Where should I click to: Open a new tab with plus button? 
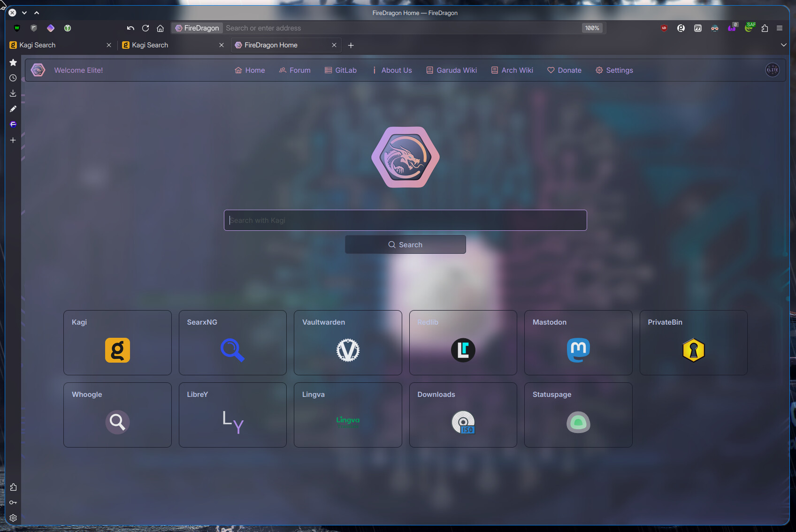coord(351,45)
